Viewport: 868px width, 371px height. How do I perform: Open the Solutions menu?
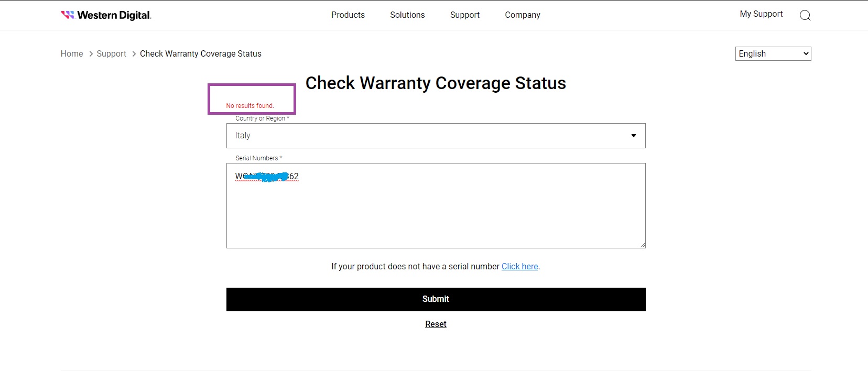(x=407, y=15)
